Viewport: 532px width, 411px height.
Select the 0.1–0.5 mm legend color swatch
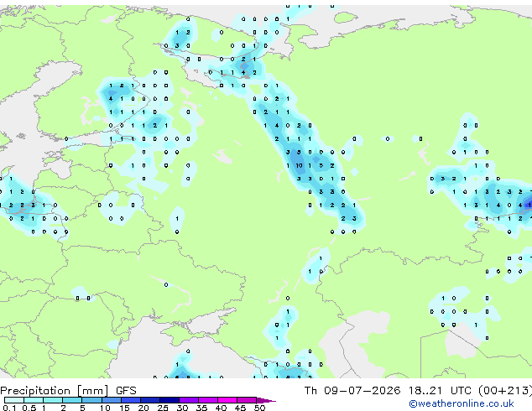tap(14, 400)
